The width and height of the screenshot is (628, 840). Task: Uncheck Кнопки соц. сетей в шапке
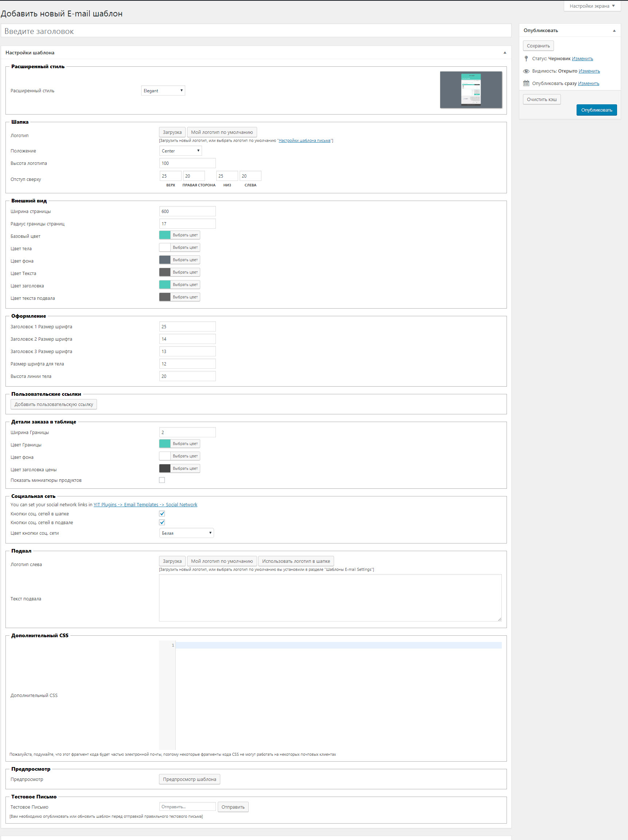point(162,514)
